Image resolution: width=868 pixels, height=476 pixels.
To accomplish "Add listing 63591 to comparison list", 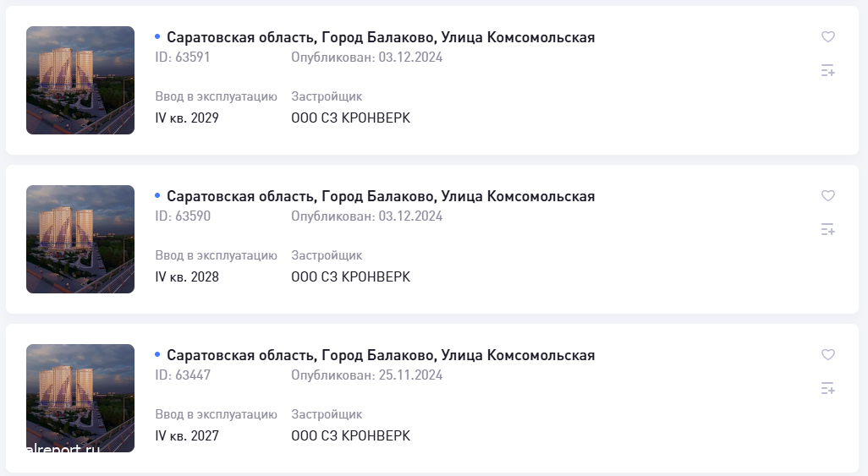I will tap(828, 71).
